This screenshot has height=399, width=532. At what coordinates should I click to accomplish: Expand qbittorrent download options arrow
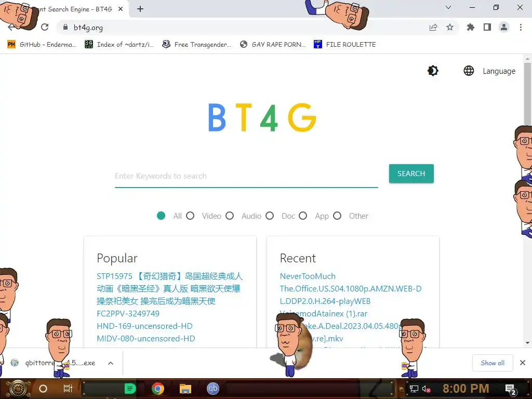(x=111, y=363)
